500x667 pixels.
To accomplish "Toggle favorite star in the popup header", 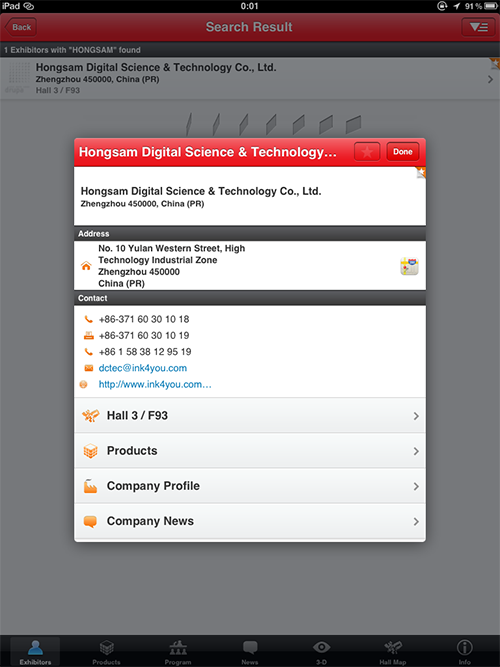I will click(367, 152).
